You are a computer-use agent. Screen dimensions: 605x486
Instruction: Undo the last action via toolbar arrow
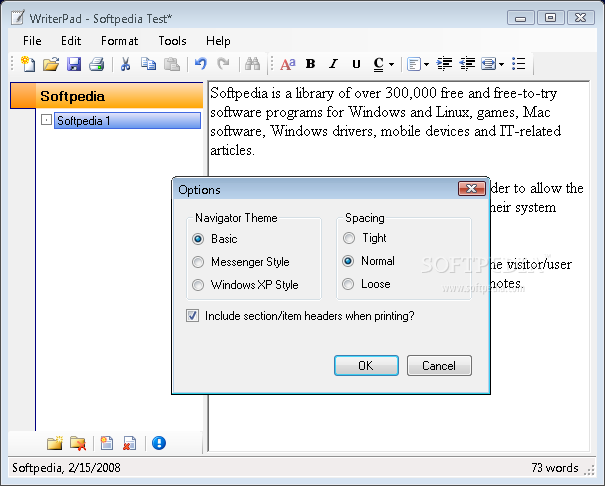click(x=201, y=64)
